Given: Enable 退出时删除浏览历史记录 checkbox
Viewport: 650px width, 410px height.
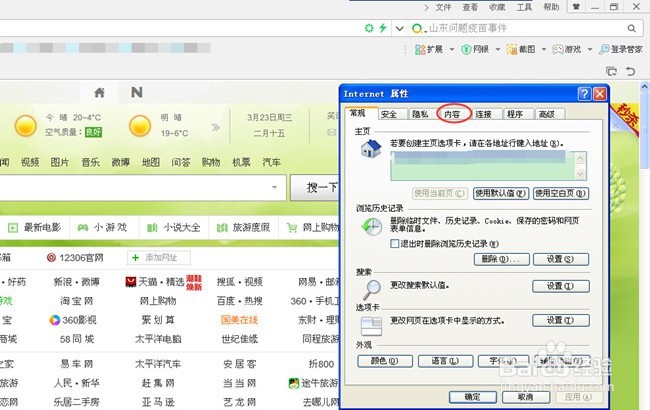Looking at the screenshot, I should (x=395, y=244).
